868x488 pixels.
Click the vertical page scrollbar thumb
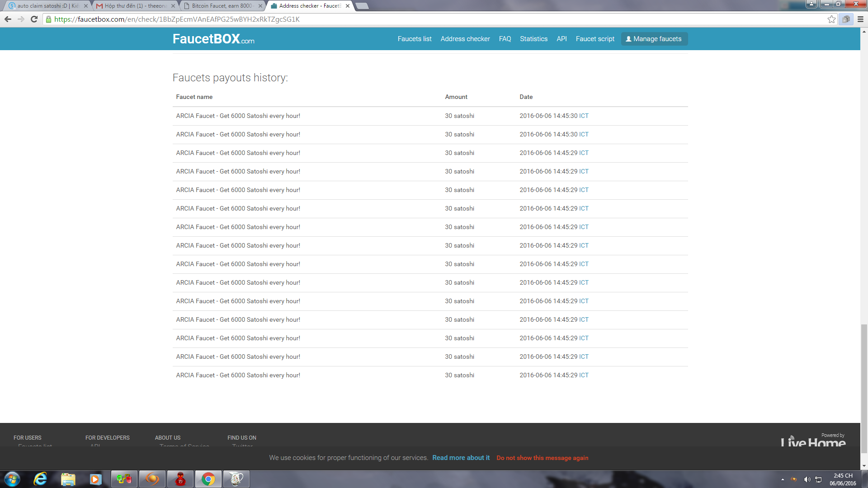pyautogui.click(x=864, y=388)
